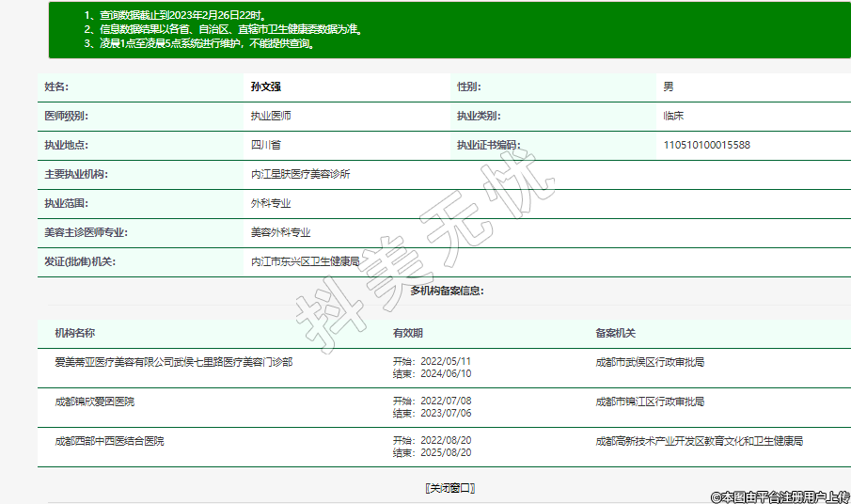Viewport: 851px width, 504px height.
Task: Click the 成都市锦江区行政审批局 authority cell
Action: click(x=650, y=402)
